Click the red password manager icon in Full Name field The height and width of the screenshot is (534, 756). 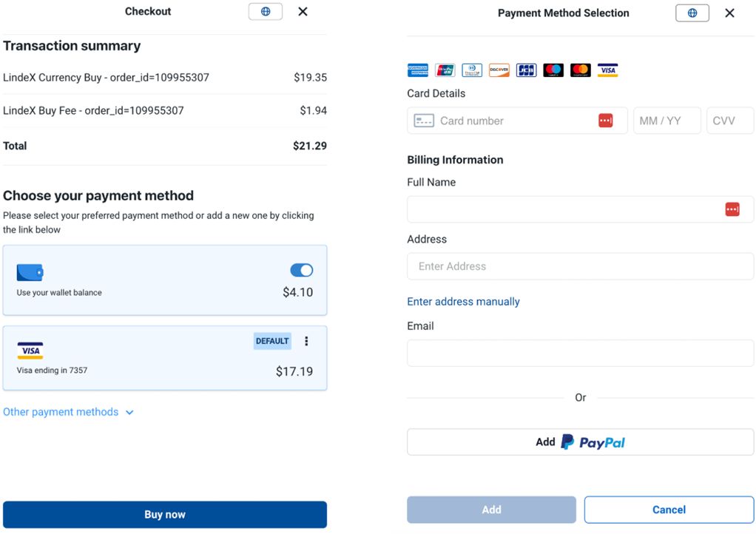(732, 209)
